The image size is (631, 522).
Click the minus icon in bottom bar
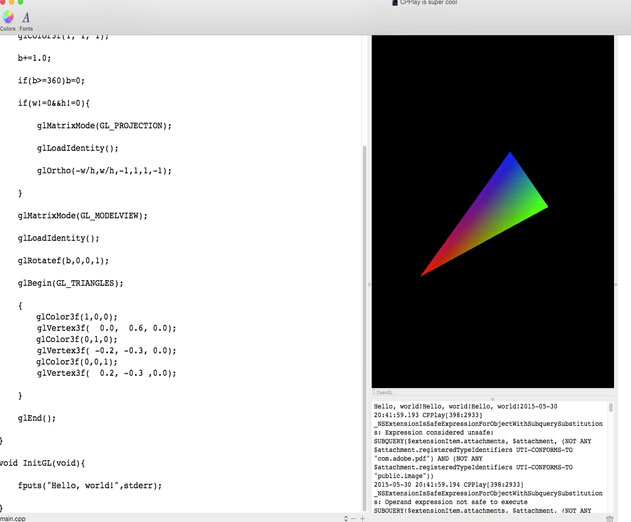(353, 518)
